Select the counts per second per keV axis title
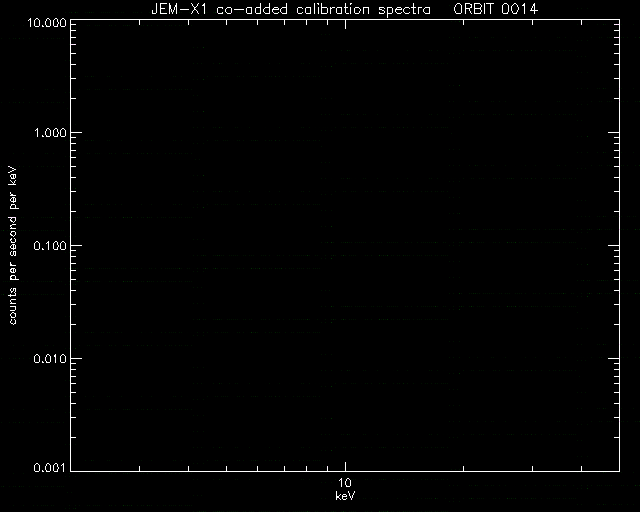This screenshot has width=640, height=512. [13, 245]
